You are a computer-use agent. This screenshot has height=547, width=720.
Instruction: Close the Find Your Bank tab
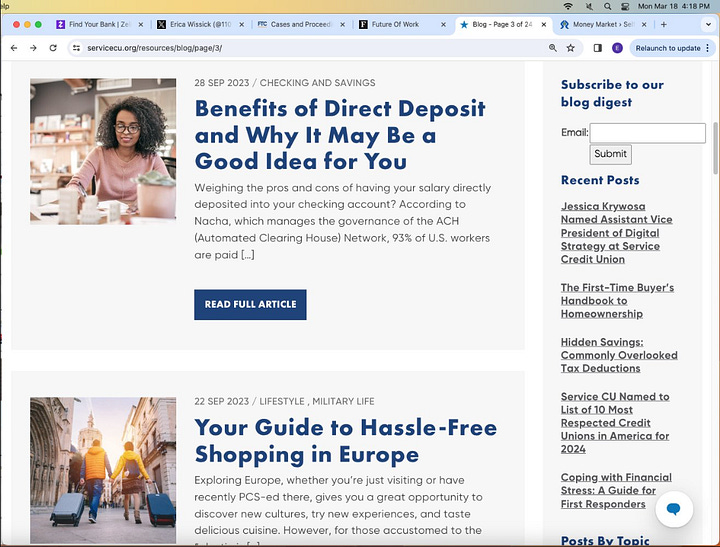141,24
